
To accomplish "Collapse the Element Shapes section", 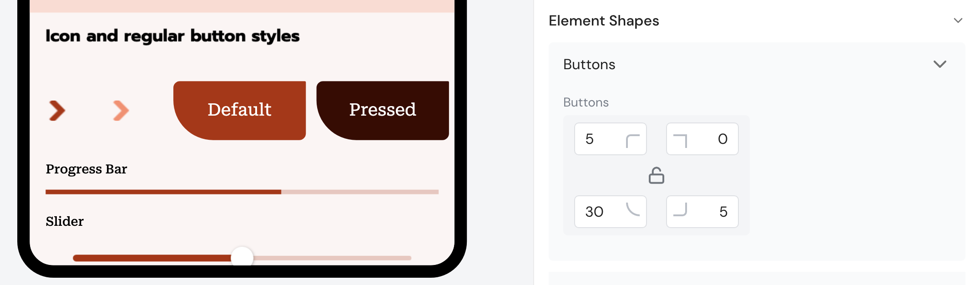I will click(x=958, y=20).
